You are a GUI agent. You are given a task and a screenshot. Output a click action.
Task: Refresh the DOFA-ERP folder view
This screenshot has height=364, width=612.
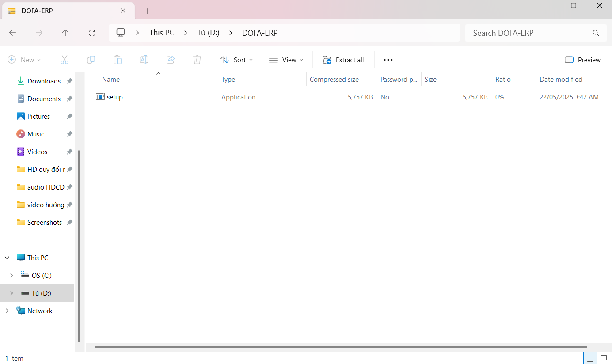tap(92, 33)
